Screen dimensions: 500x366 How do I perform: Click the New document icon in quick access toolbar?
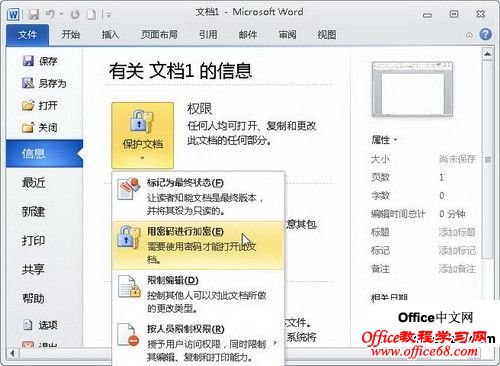click(91, 14)
